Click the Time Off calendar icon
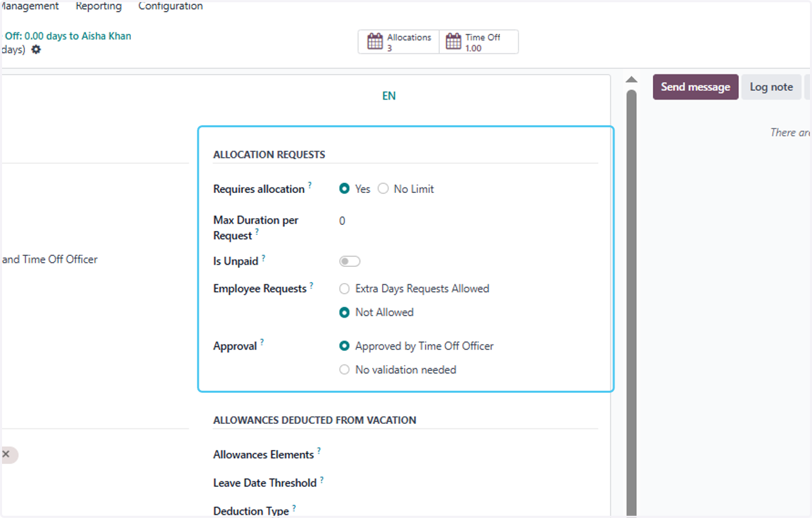The width and height of the screenshot is (812, 518). coord(453,41)
